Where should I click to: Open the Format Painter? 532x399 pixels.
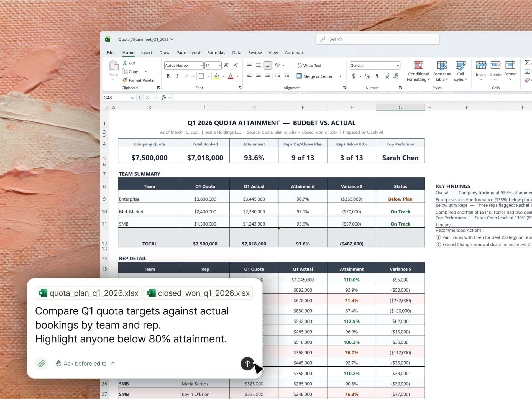pos(139,80)
